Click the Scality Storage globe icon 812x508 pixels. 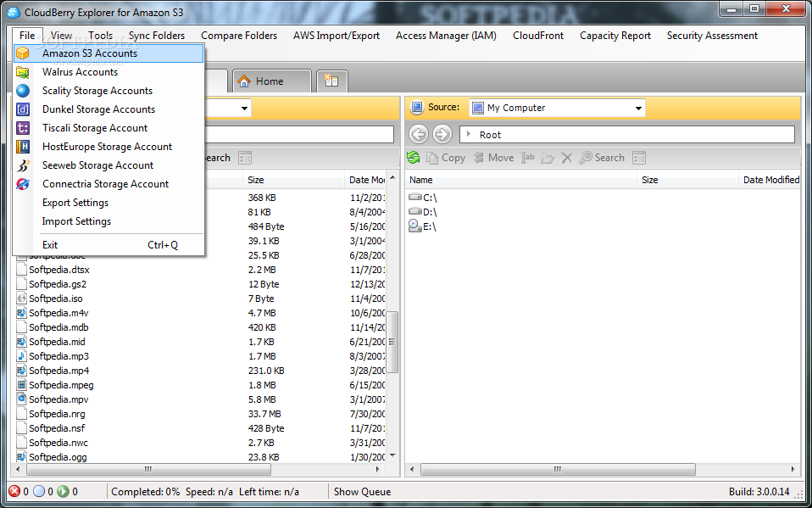click(x=22, y=91)
